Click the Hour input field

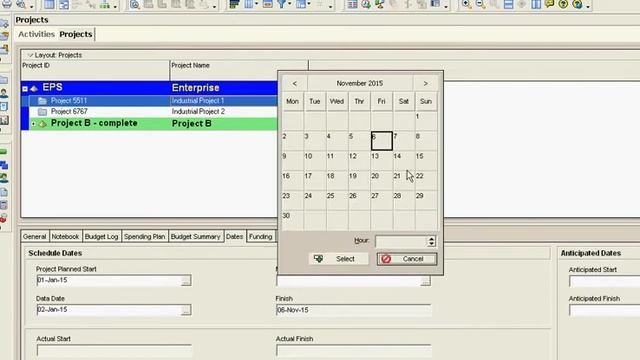(x=401, y=241)
